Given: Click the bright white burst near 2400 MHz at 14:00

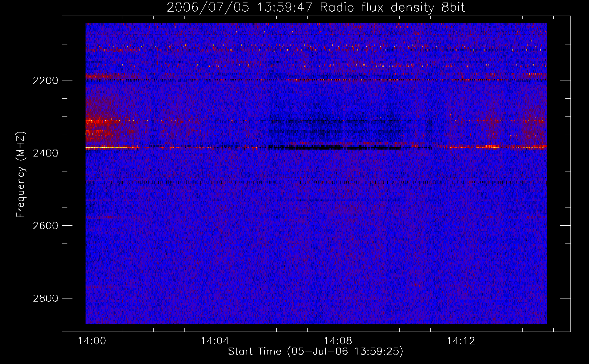Looking at the screenshot, I should pyautogui.click(x=106, y=147).
